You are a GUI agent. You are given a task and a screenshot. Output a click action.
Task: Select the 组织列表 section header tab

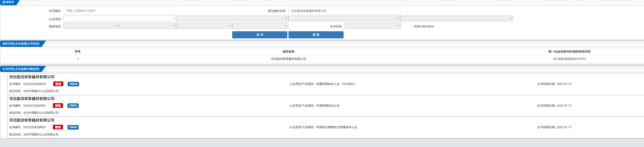[21, 44]
